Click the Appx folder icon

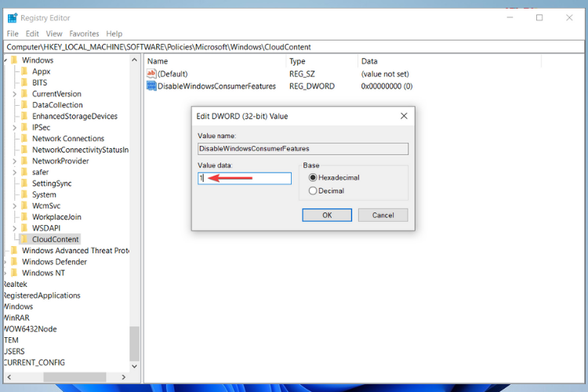pos(24,71)
